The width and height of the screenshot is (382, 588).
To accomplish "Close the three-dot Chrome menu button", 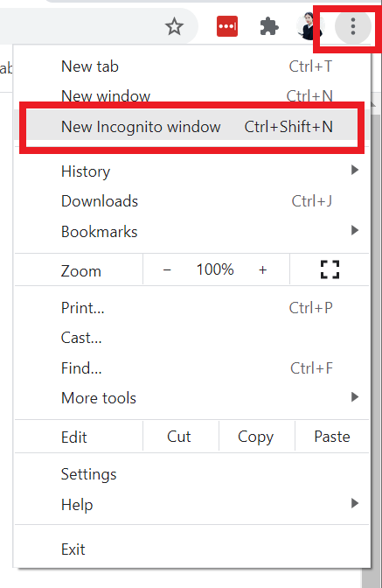I will [x=353, y=26].
